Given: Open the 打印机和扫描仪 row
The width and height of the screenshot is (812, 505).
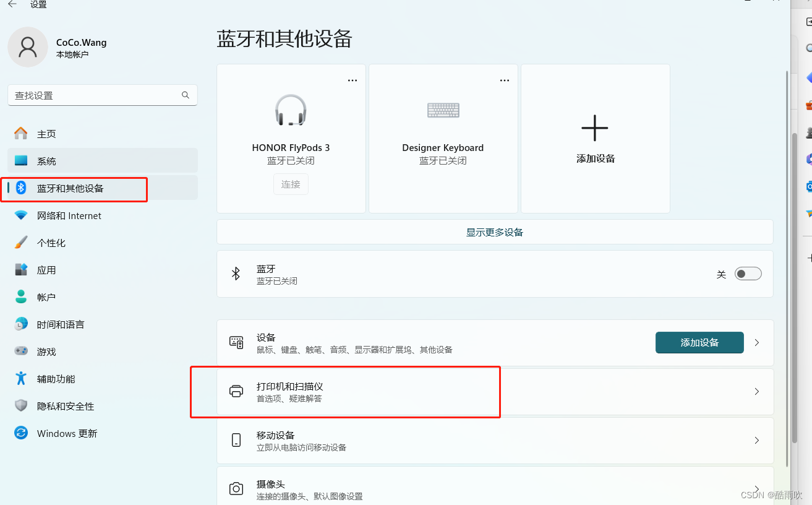Looking at the screenshot, I should click(x=495, y=392).
